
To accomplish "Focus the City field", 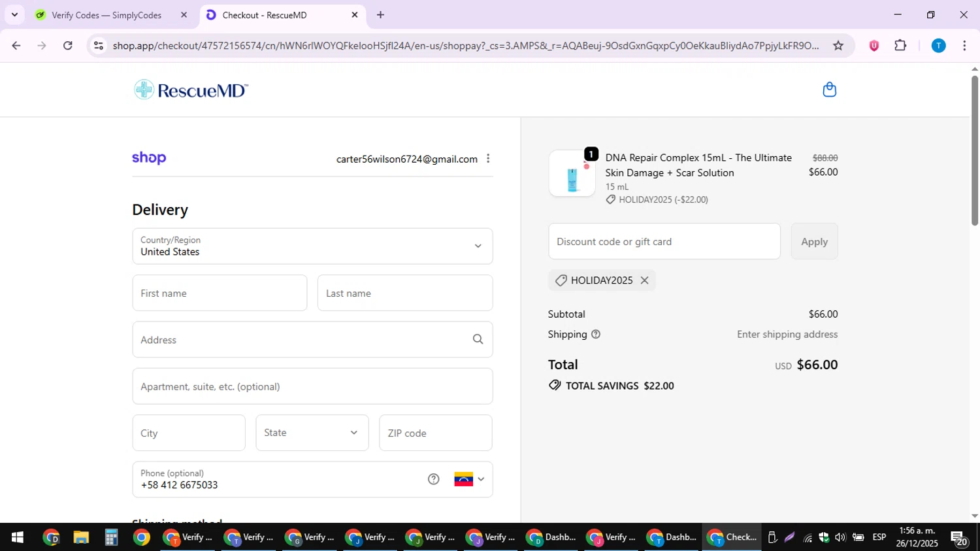I will [x=189, y=433].
